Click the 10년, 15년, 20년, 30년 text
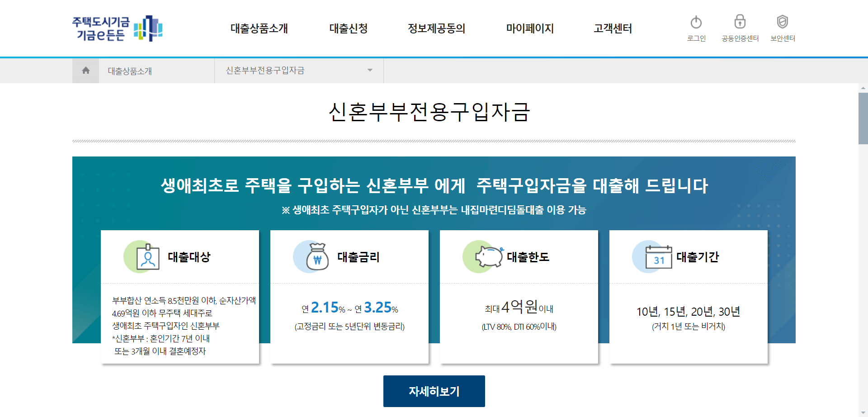Viewport: 868px width, 417px height. [x=688, y=312]
